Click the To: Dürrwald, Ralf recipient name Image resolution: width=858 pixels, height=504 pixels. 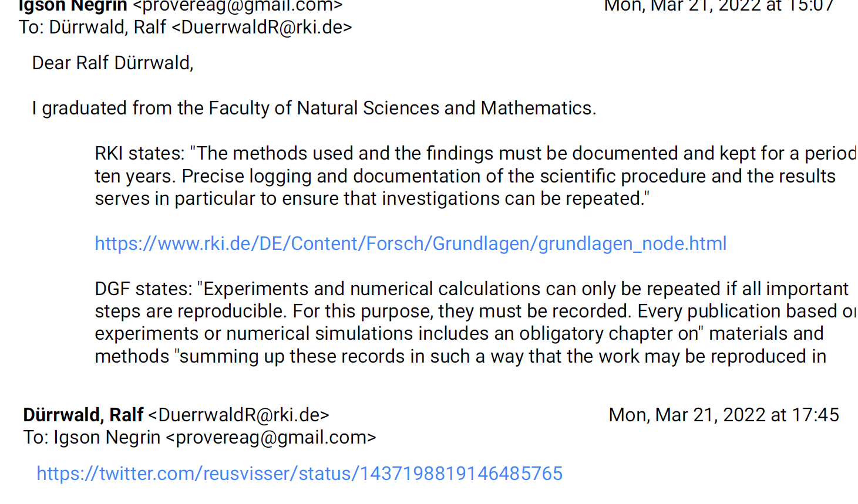pyautogui.click(x=107, y=28)
